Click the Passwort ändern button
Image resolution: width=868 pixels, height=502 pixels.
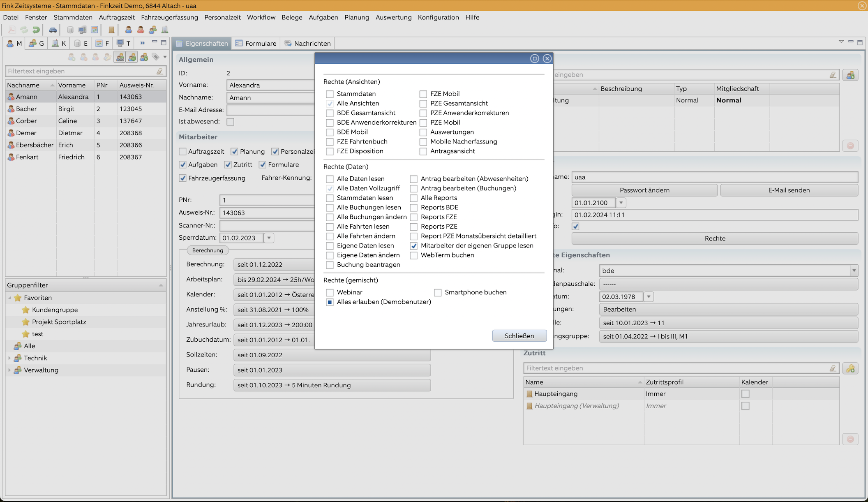(x=644, y=190)
